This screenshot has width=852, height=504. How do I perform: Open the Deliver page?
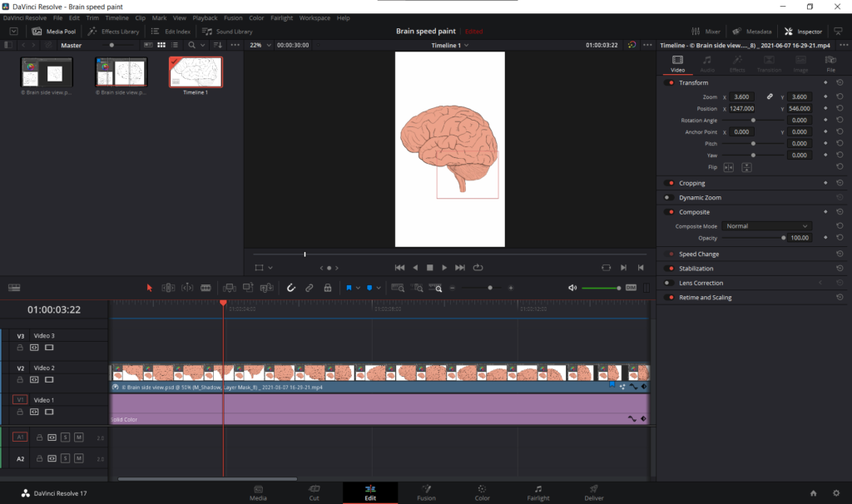tap(593, 492)
